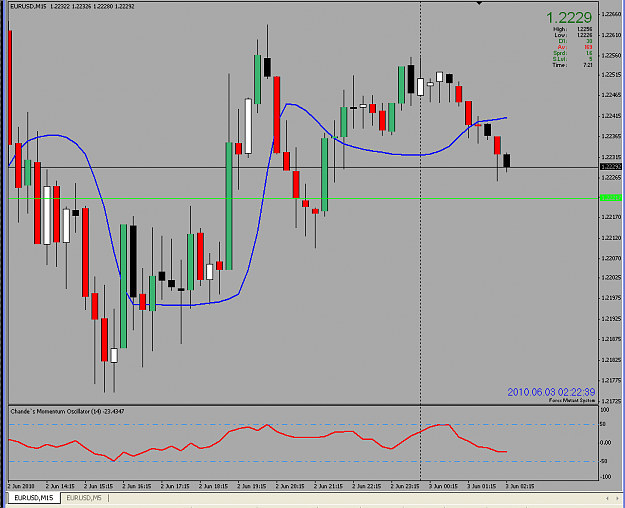Click the Chande's Momentum Oscillator (14) label
This screenshot has height=508, width=625.
pos(67,411)
